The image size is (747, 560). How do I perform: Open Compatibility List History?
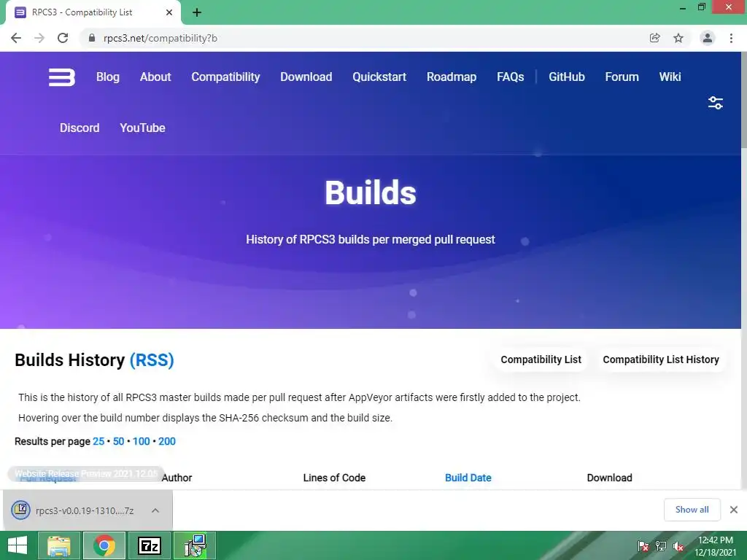pyautogui.click(x=661, y=359)
